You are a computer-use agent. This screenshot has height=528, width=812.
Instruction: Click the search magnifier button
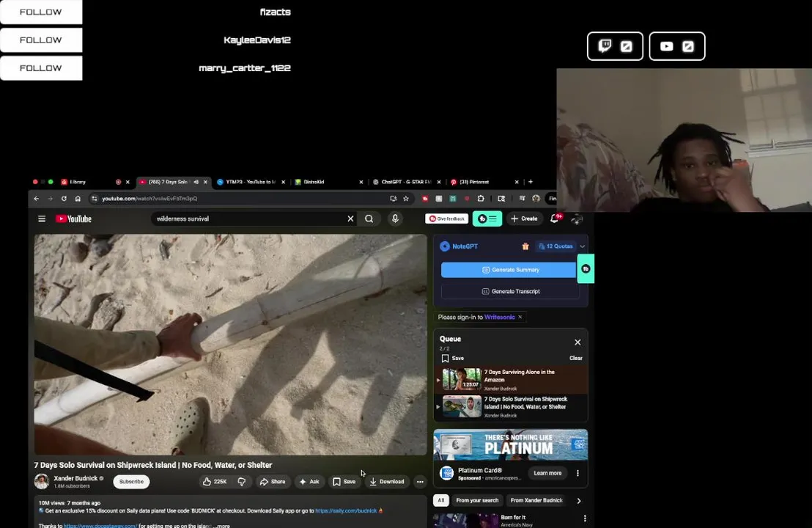tap(369, 219)
